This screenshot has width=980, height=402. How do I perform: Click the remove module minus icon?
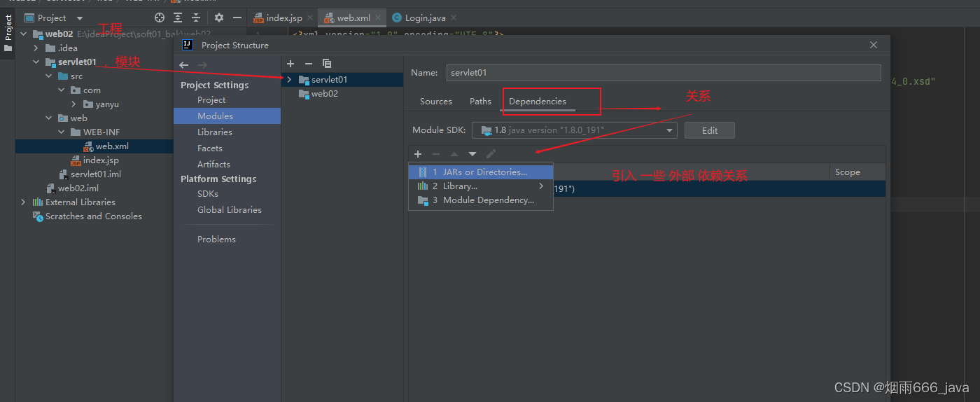pos(309,64)
